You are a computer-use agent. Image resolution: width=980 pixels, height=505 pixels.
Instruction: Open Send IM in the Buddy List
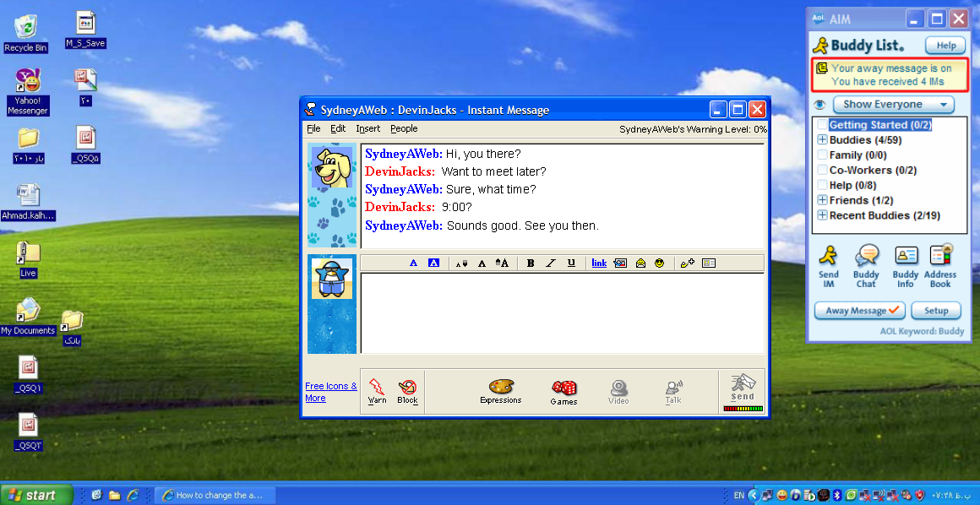point(829,266)
